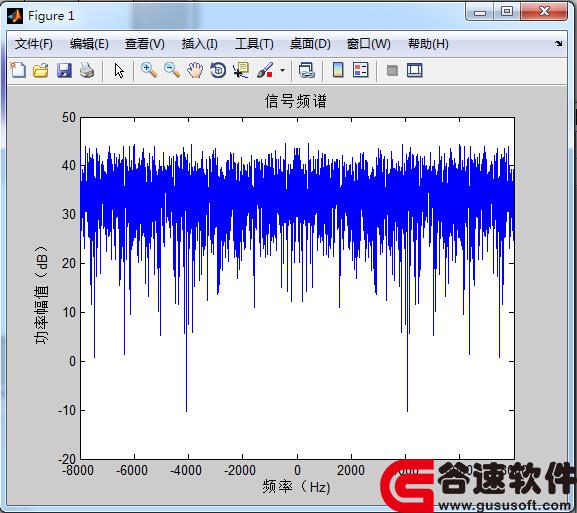Open the 查看(V) menu

point(145,44)
